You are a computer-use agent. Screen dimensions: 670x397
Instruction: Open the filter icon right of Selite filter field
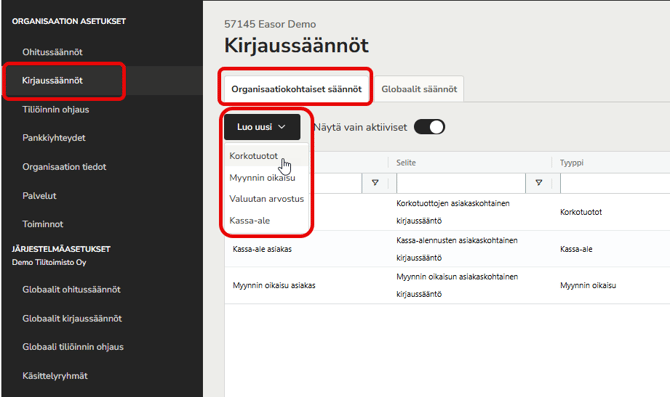[x=538, y=183]
